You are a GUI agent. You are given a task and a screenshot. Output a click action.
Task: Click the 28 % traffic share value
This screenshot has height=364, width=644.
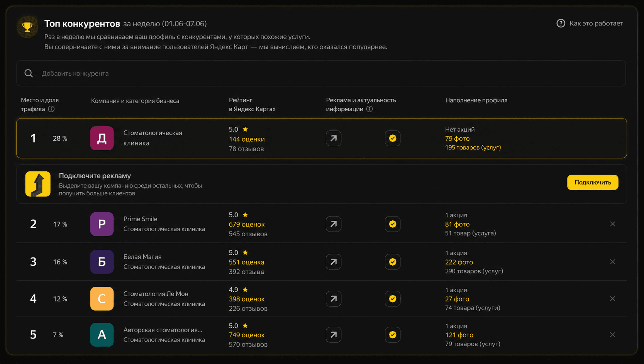click(x=60, y=139)
